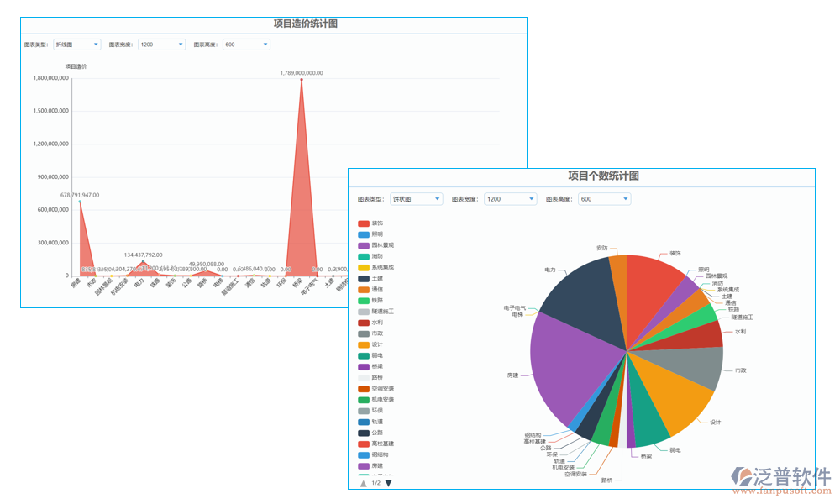This screenshot has width=840, height=504.
Task: Toggle 房建 legend entry
Action: tap(370, 465)
